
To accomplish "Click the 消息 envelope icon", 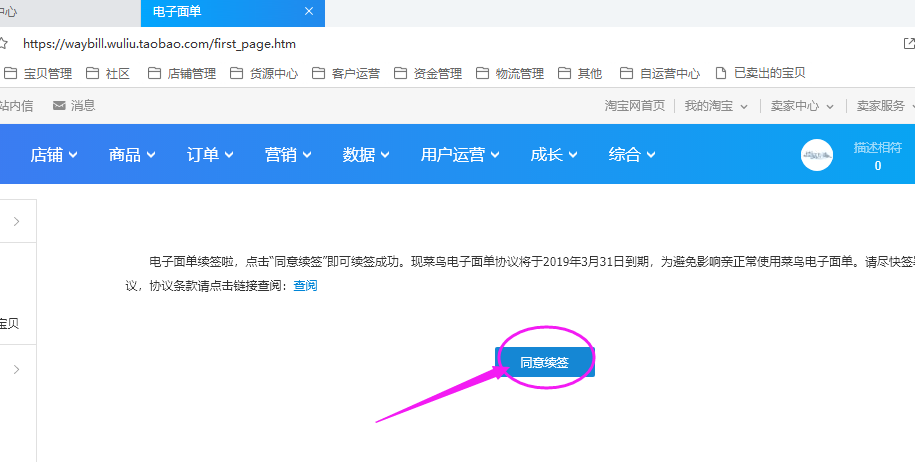I will 59,106.
